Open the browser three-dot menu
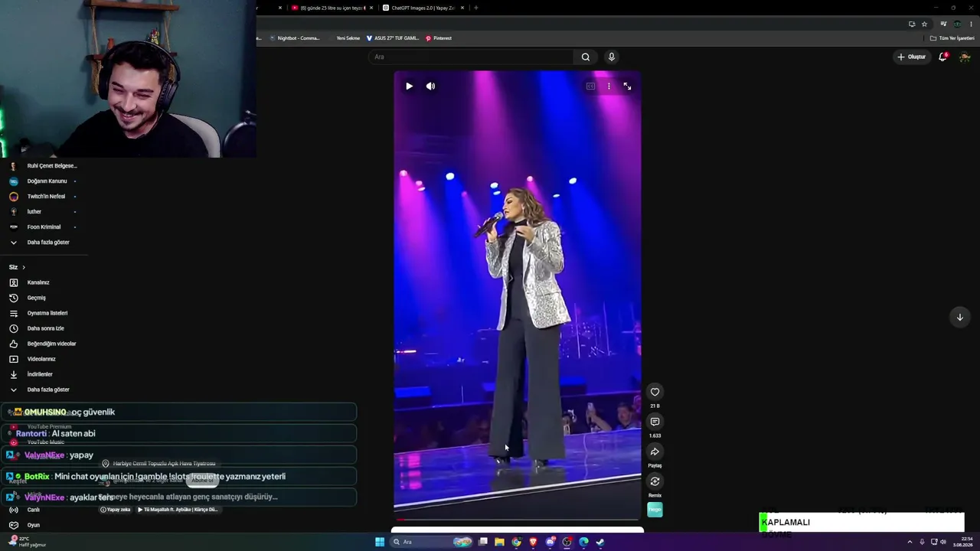 (x=971, y=24)
